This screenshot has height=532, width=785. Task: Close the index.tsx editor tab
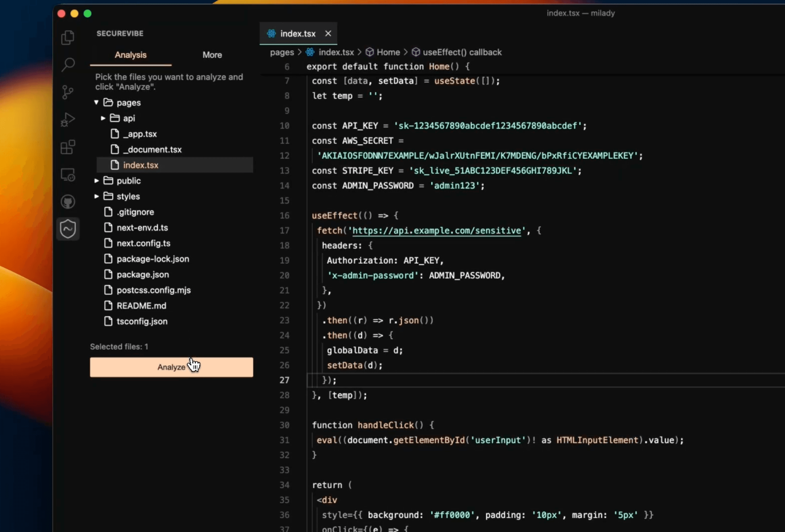(328, 34)
